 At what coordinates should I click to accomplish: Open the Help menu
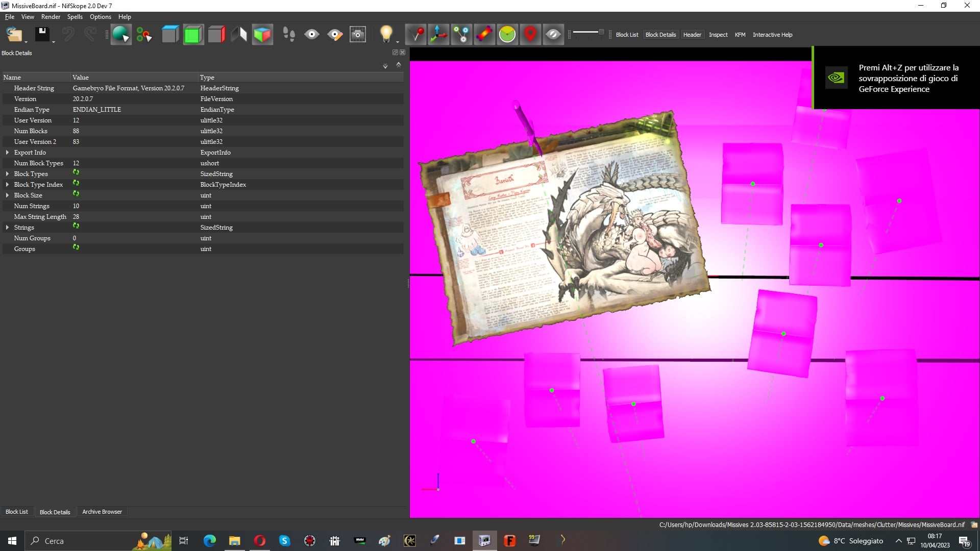(125, 17)
